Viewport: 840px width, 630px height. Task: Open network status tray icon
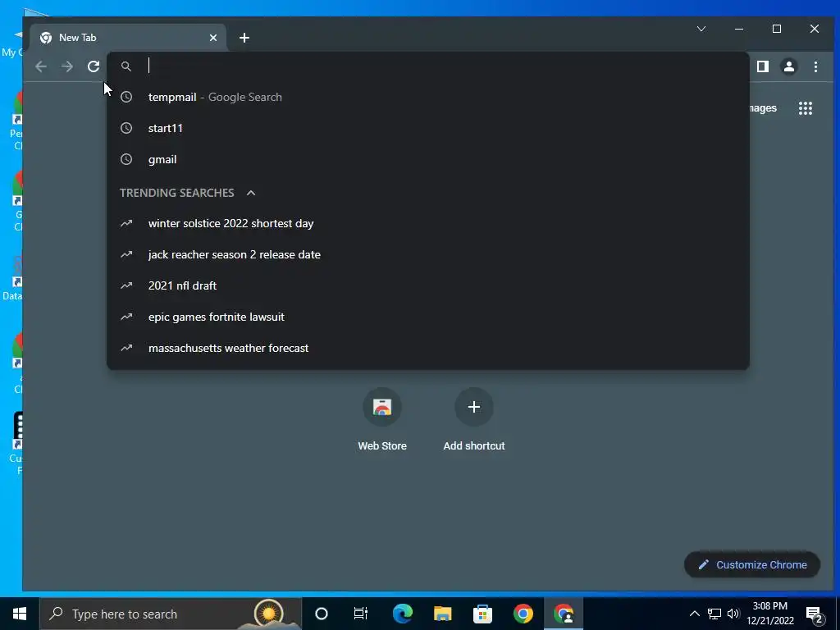[714, 614]
